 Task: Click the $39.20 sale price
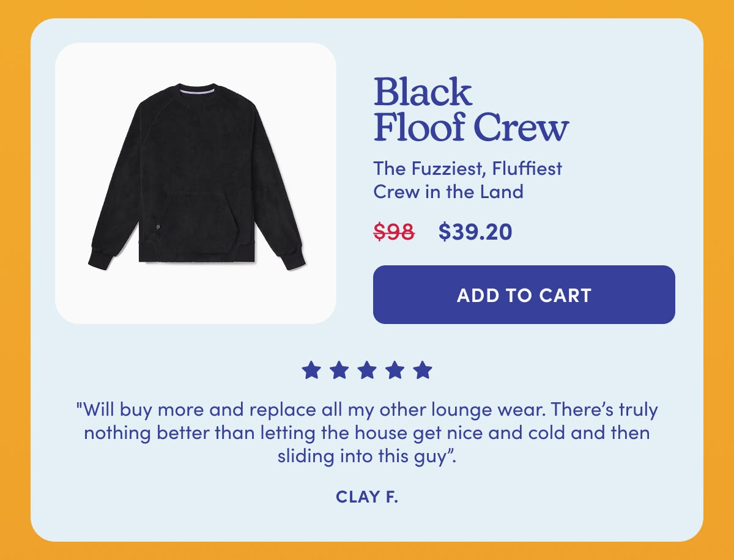click(475, 232)
